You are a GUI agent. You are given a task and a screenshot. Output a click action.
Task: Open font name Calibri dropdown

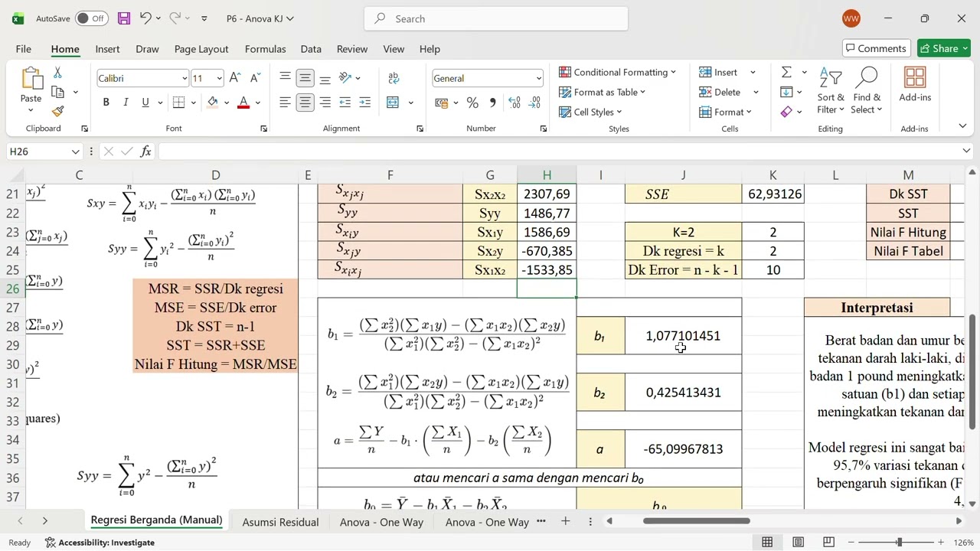185,78
